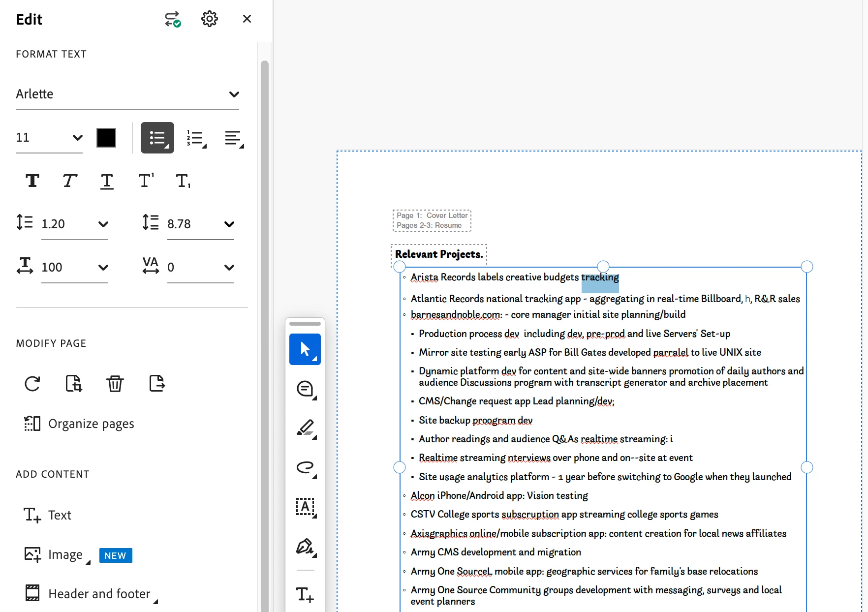This screenshot has width=868, height=612.
Task: Choose the arrow Select tool
Action: tap(305, 349)
